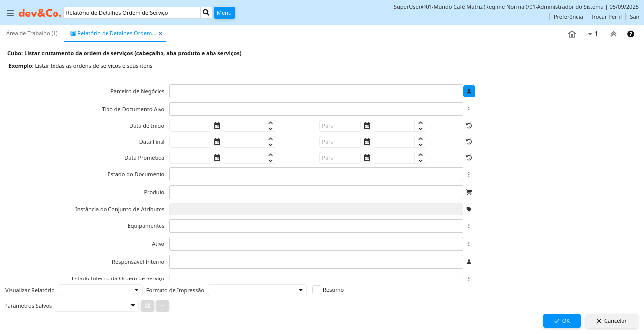Expand Formato de Impressão dropdown

(300, 290)
